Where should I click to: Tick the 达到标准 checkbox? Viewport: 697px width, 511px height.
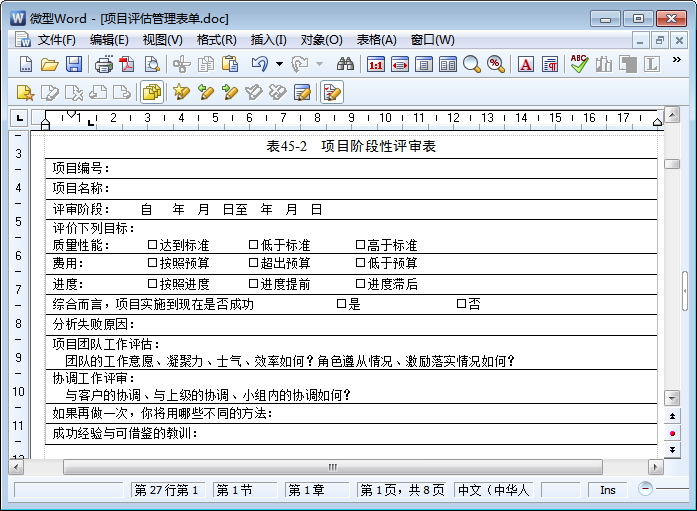coord(152,244)
